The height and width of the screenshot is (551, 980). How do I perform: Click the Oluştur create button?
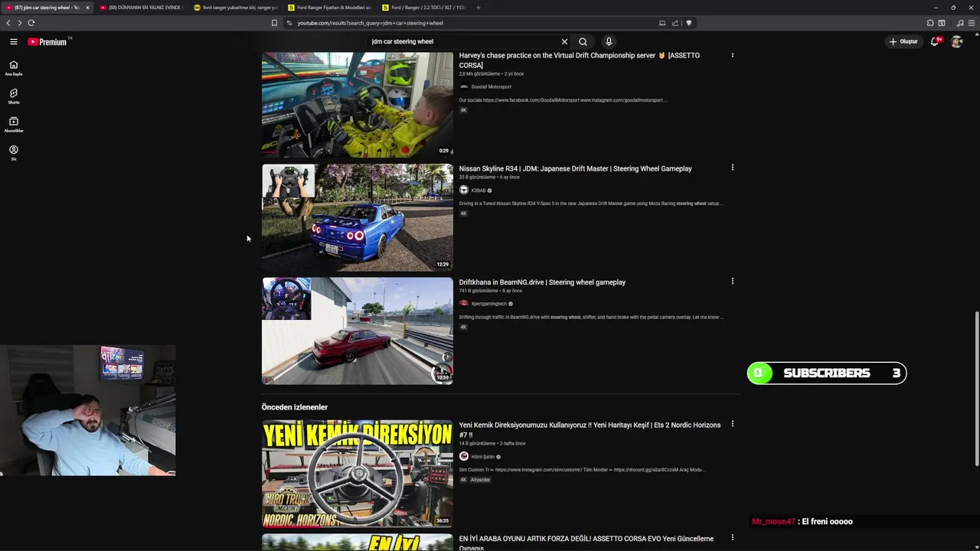click(x=903, y=41)
